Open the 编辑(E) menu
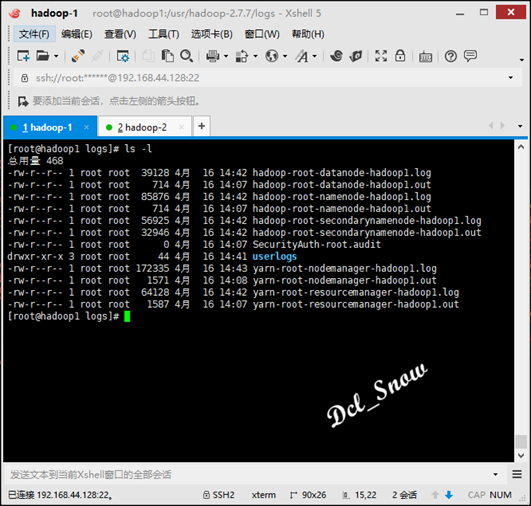Image resolution: width=531 pixels, height=506 pixels. point(77,34)
